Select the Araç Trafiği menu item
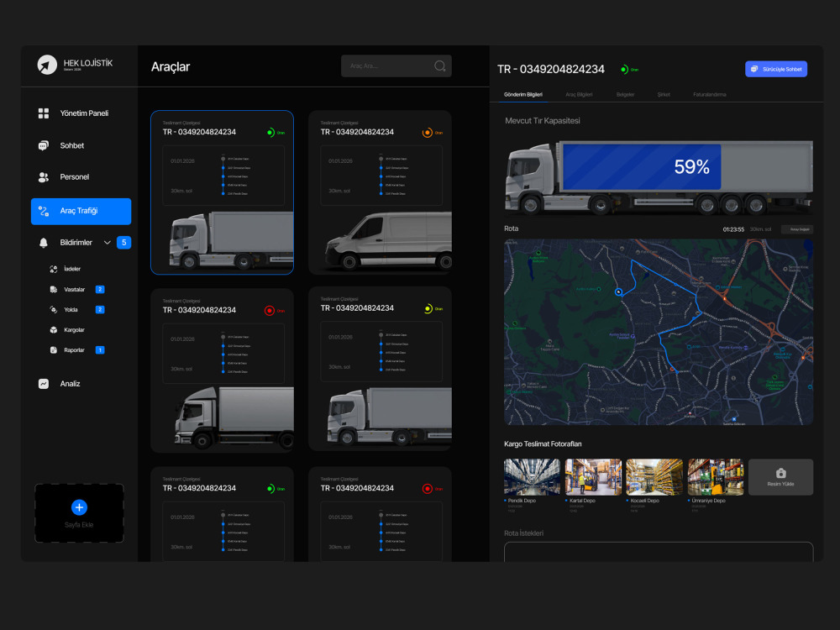This screenshot has height=630, width=840. click(x=81, y=211)
